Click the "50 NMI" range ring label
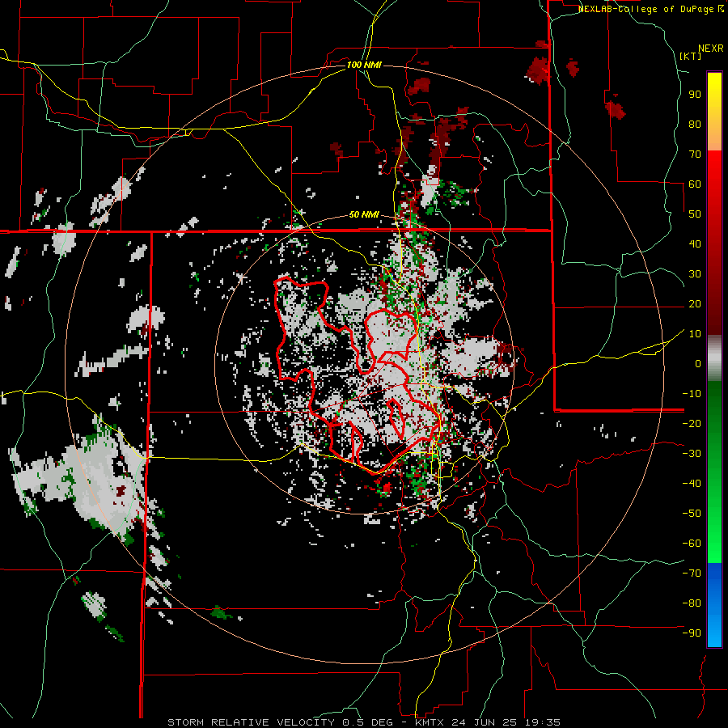 coord(364,214)
